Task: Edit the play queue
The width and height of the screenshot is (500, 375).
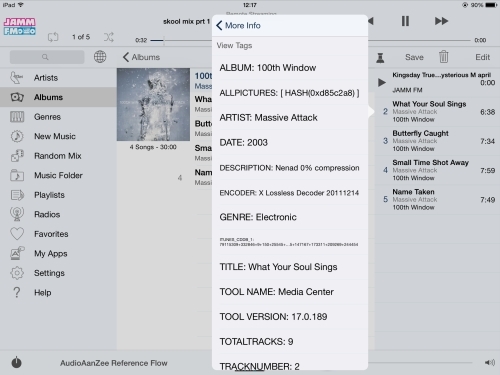Action: (x=482, y=57)
